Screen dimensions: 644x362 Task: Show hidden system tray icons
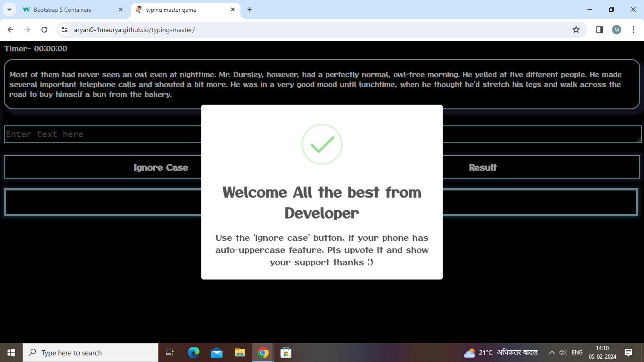tap(552, 353)
